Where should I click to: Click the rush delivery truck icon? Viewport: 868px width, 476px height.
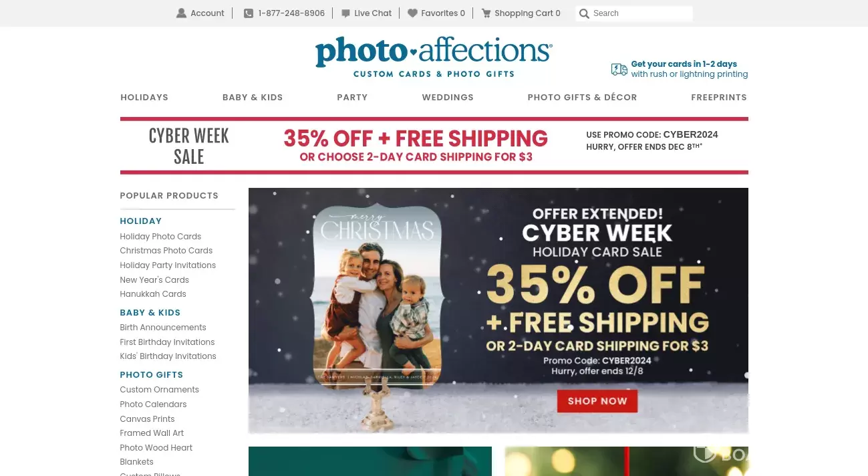coord(619,70)
